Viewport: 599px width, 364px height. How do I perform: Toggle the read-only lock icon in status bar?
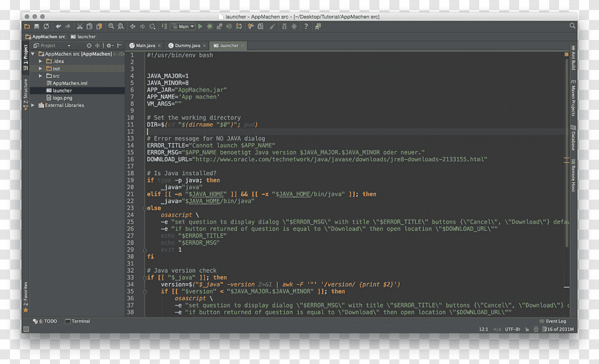click(x=527, y=329)
